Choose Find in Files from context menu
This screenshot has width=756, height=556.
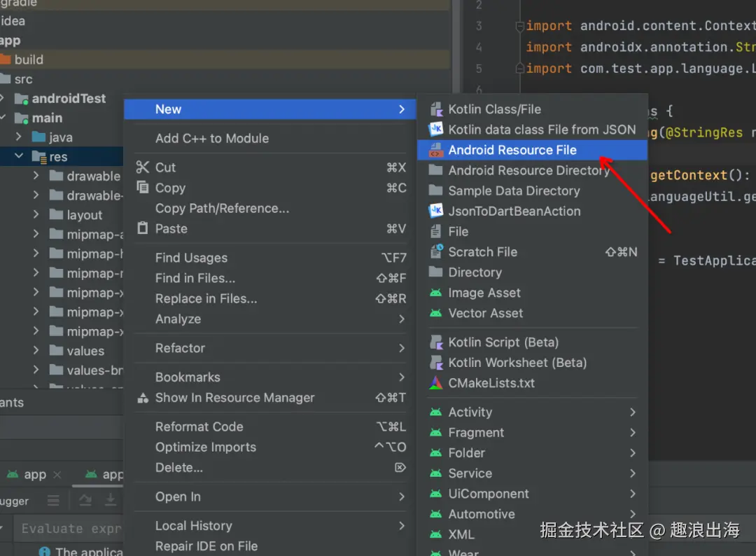click(195, 278)
